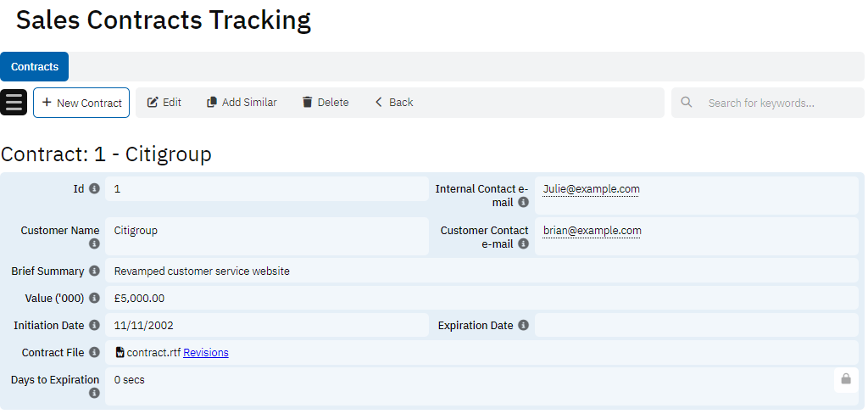Edit the current contract
This screenshot has height=414, width=868.
click(x=164, y=103)
